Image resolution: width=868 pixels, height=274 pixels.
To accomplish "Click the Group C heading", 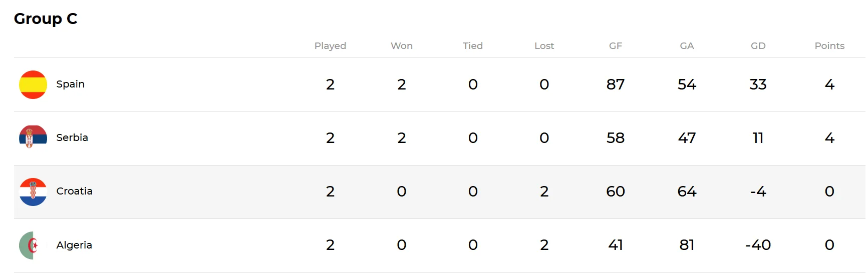I will point(46,19).
